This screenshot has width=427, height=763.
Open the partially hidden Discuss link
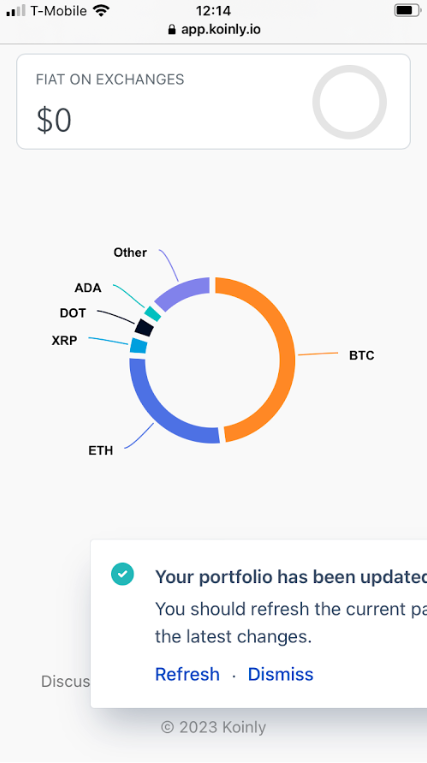pyautogui.click(x=66, y=681)
